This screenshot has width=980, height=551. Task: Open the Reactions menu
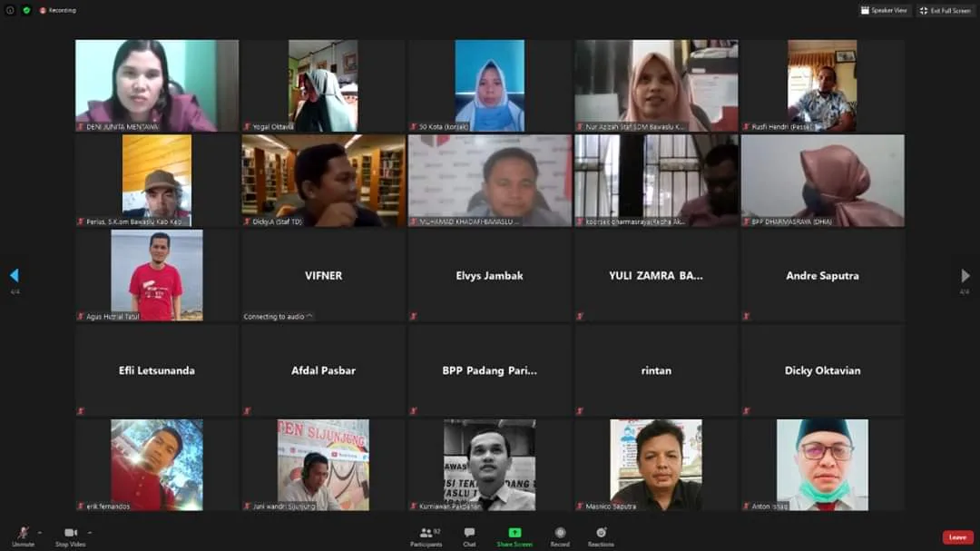pos(601,534)
